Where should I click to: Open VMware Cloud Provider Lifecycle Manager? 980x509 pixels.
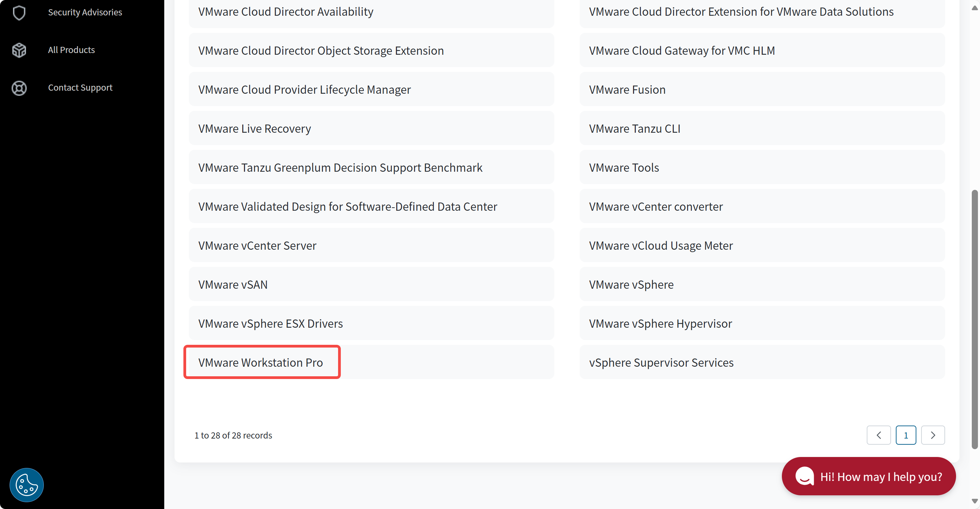click(371, 89)
